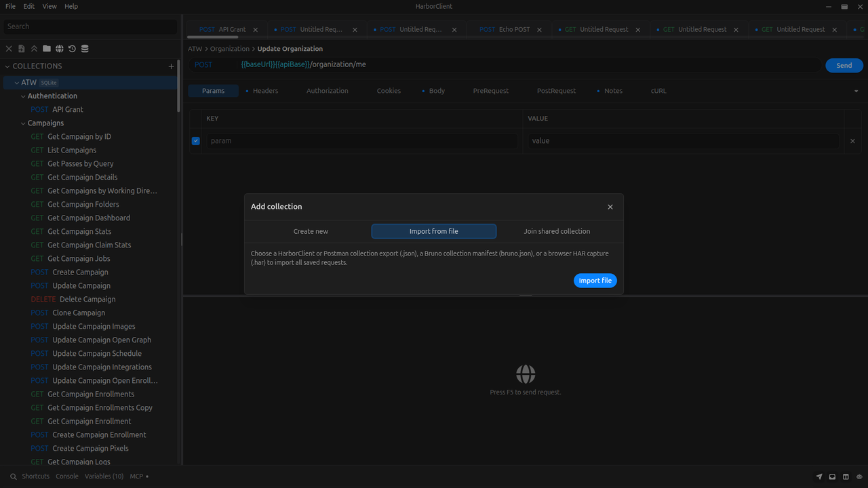
Task: Toggle the split columns layout icon
Action: tap(846, 476)
